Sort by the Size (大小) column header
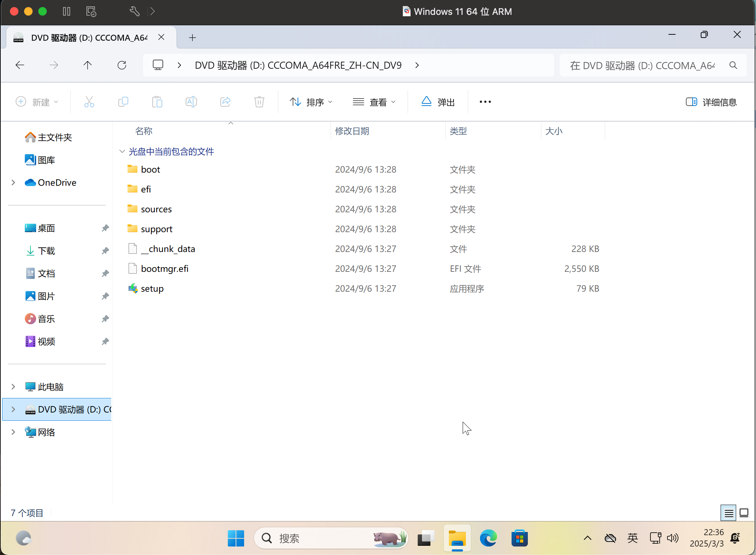Viewport: 756px width, 555px height. (554, 131)
